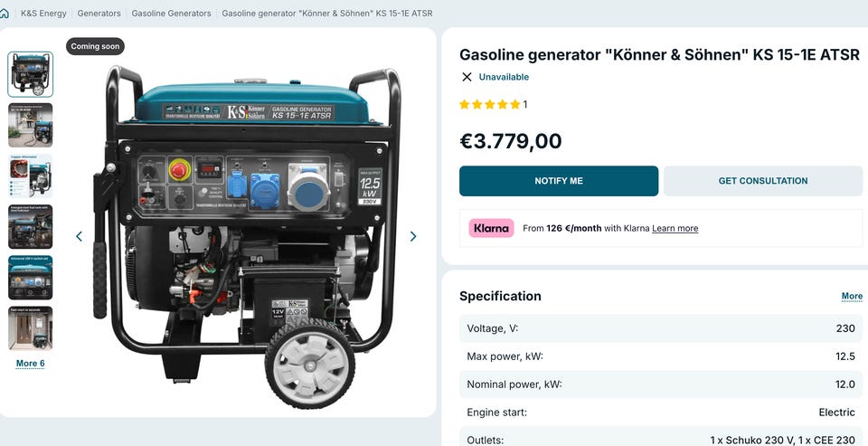
Task: Show previous product image with left arrow
Action: pyautogui.click(x=79, y=237)
